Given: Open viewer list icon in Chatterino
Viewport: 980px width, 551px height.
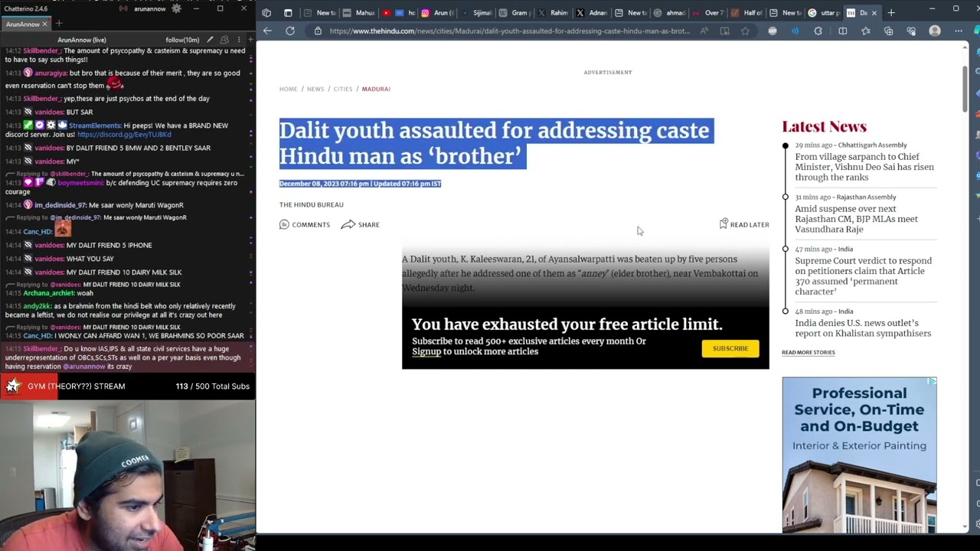Looking at the screenshot, I should (x=224, y=39).
